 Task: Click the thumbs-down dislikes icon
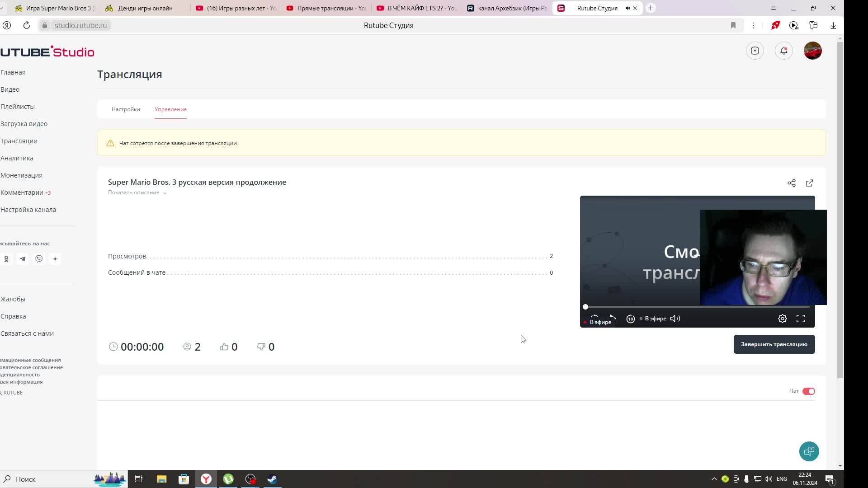click(261, 347)
